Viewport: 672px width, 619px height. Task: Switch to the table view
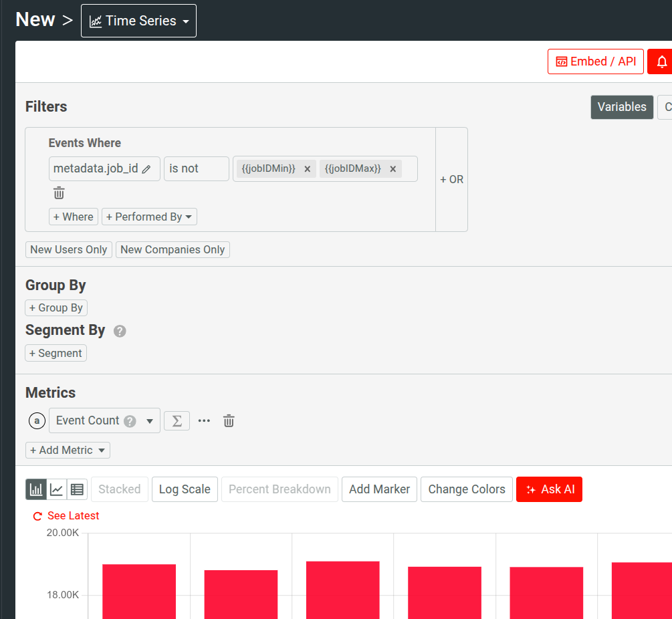coord(77,489)
